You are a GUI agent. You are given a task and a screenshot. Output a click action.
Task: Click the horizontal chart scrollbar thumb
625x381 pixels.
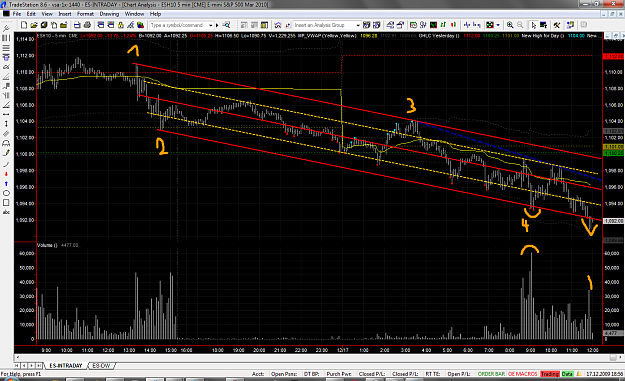click(613, 357)
